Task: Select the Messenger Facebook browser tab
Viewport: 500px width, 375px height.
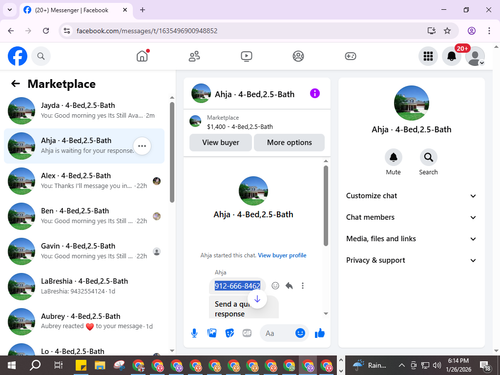Action: pos(76,10)
